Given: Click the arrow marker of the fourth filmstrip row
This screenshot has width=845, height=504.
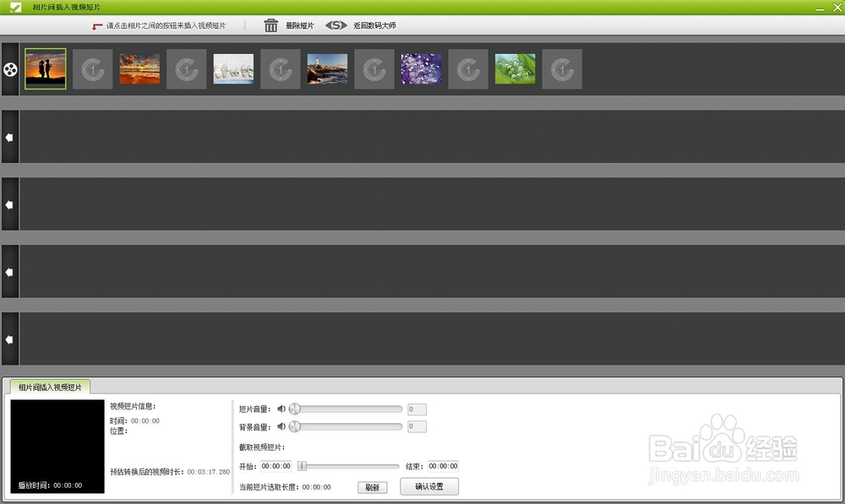Looking at the screenshot, I should pos(9,272).
